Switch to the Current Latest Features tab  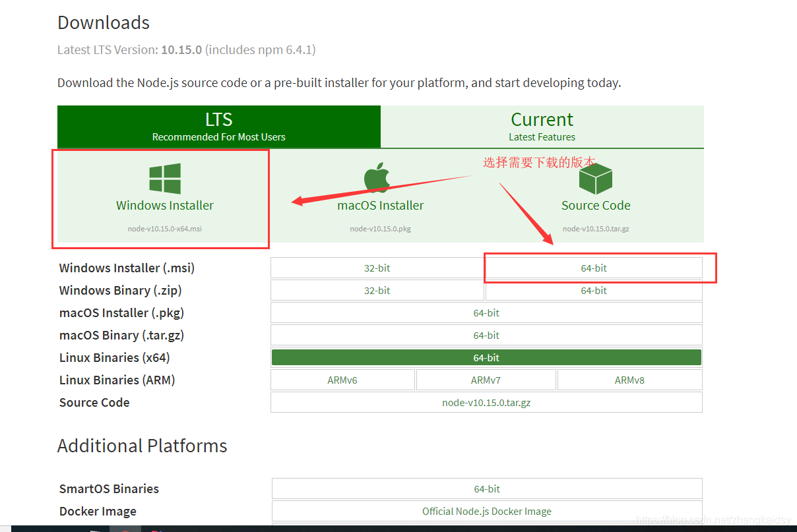coord(542,127)
